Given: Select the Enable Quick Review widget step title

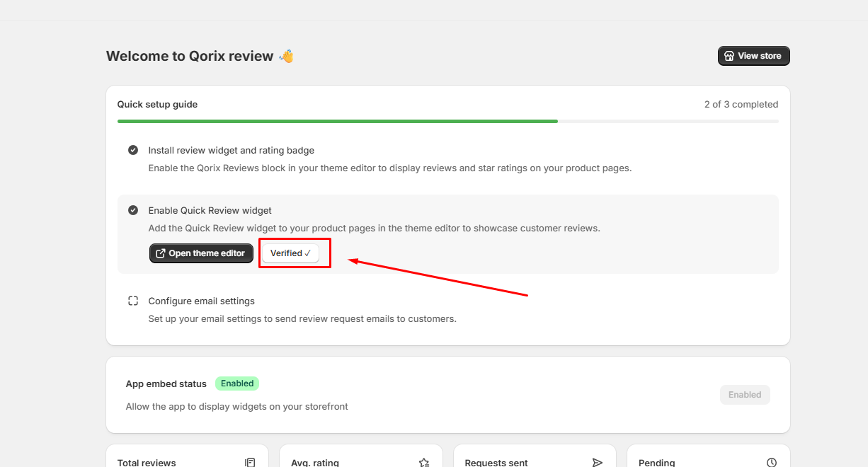Looking at the screenshot, I should click(x=210, y=210).
